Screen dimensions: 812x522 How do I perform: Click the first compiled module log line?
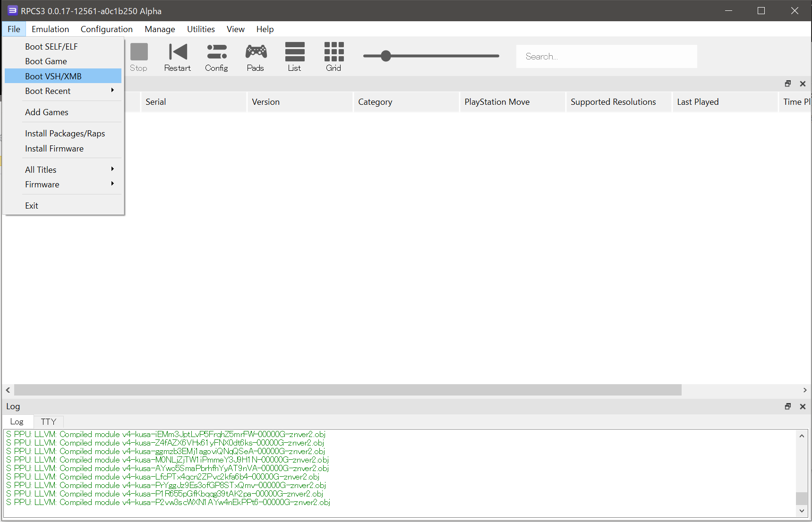[166, 434]
